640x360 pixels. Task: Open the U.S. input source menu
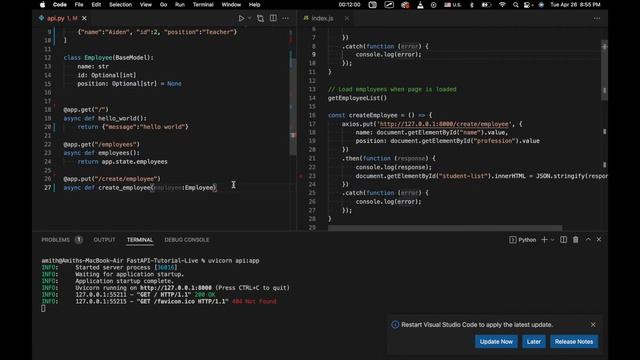[452, 4]
